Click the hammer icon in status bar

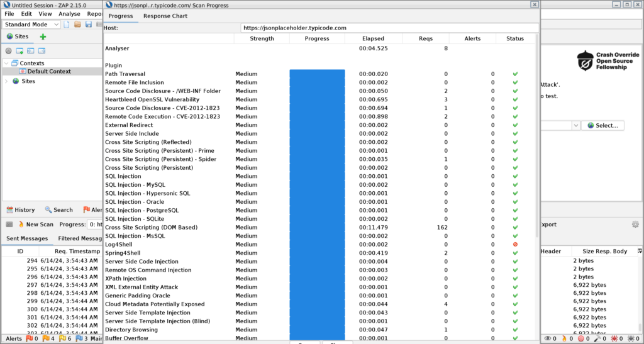click(x=597, y=339)
